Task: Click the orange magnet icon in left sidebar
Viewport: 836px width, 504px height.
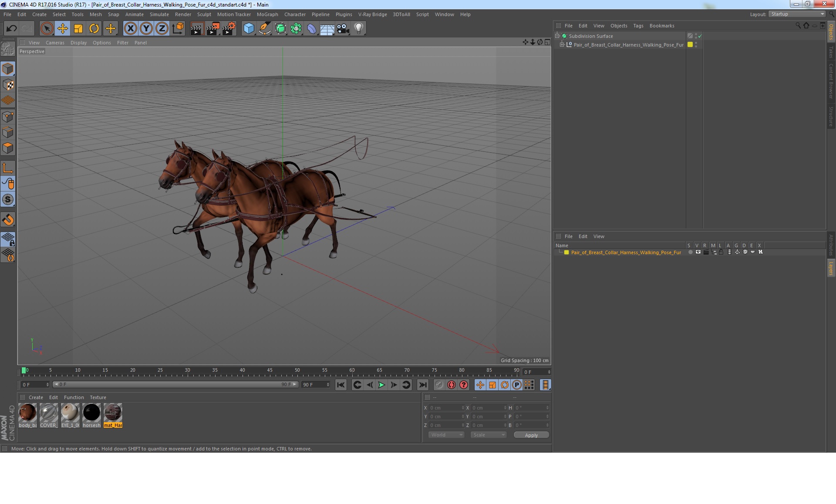Action: 8,220
